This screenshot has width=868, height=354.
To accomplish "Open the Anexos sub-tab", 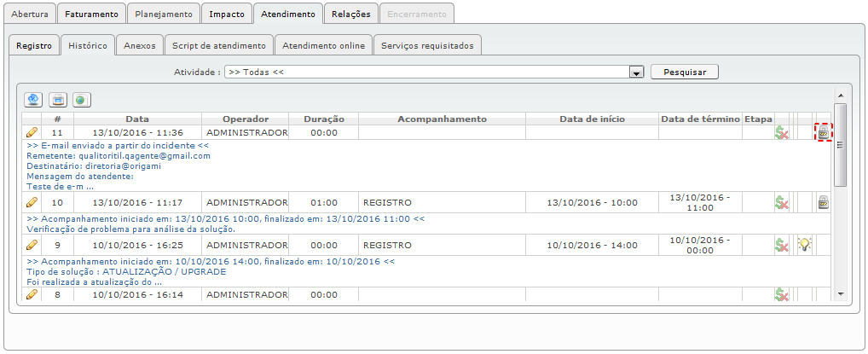I will (139, 45).
